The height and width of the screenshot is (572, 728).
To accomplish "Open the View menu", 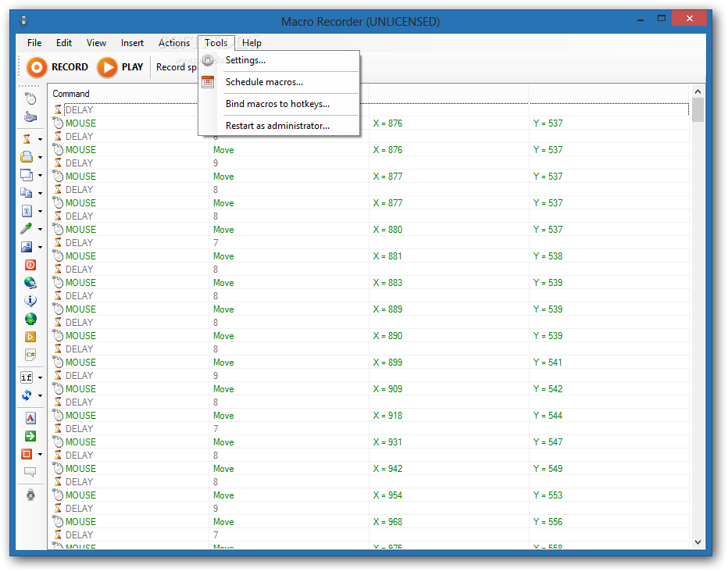I will coord(96,43).
